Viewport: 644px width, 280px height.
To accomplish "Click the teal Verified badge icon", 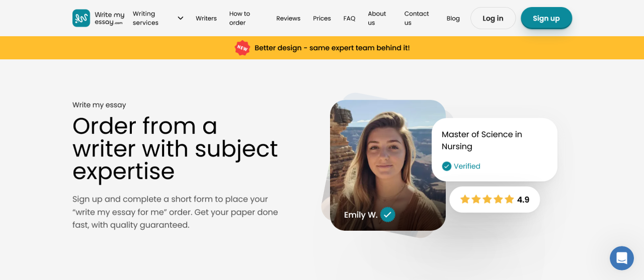I will coord(446,166).
